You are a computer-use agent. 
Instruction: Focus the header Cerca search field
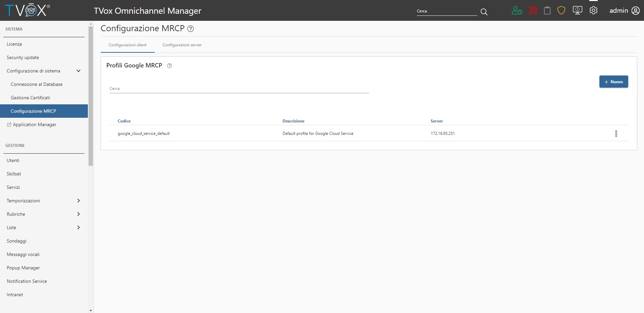coord(447,11)
